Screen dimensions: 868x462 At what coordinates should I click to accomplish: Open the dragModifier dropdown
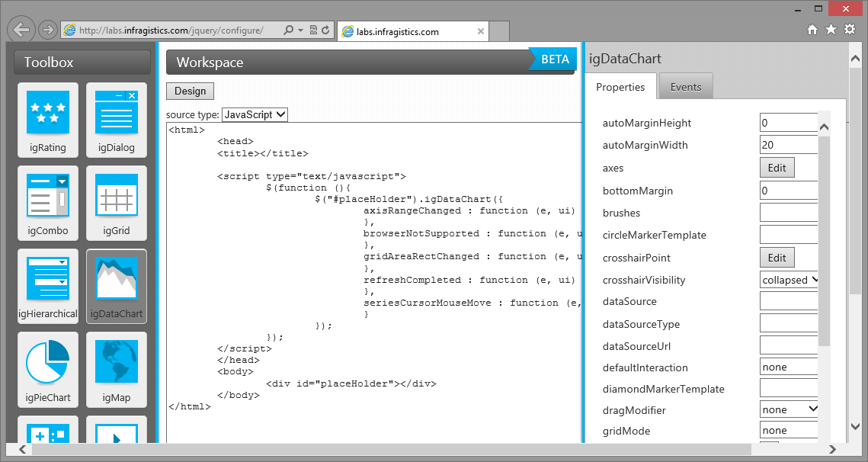pos(790,409)
